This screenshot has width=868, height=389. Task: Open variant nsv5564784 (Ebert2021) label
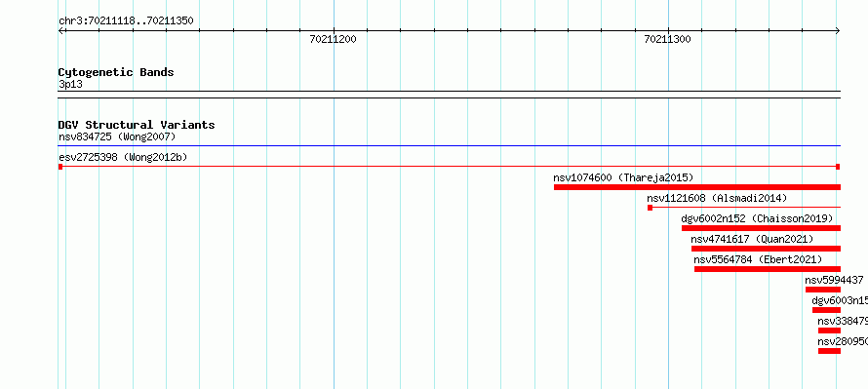pyautogui.click(x=759, y=259)
